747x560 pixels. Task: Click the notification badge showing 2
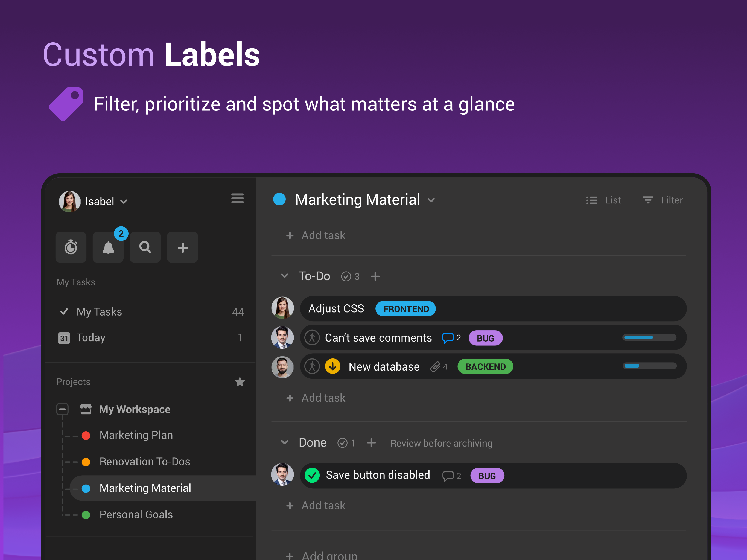click(121, 234)
